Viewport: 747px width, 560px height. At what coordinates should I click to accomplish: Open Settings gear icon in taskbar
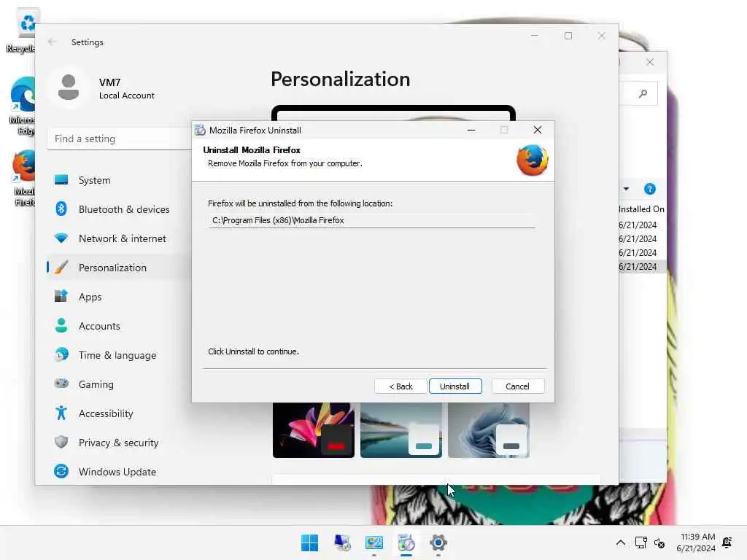438,542
